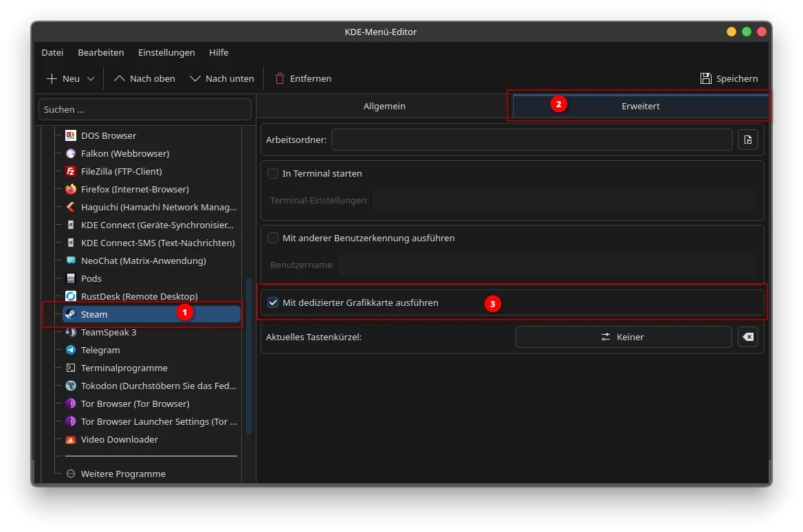The height and width of the screenshot is (532, 803).
Task: Click the floppy-disk Speichern icon
Action: tap(705, 78)
